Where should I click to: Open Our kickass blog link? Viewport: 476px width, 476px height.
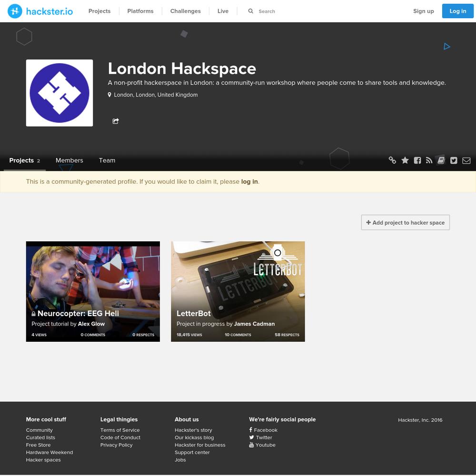pyautogui.click(x=194, y=437)
